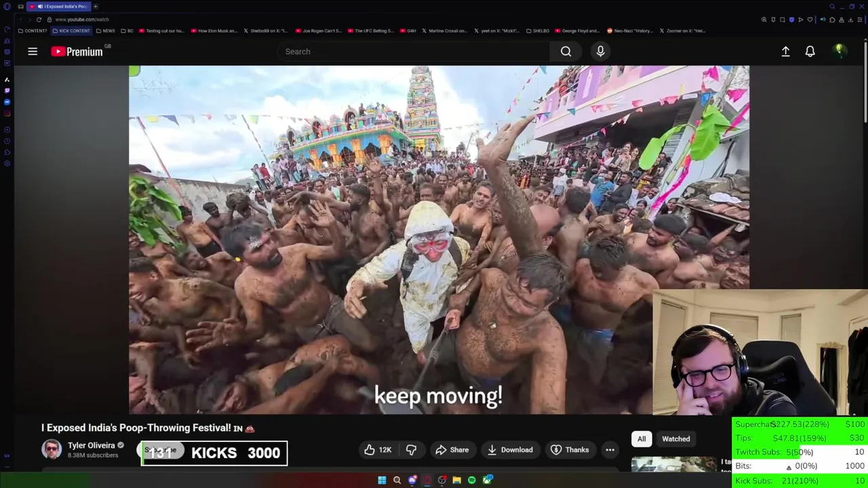Click Tyler Oliveira channel avatar

[x=52, y=449]
